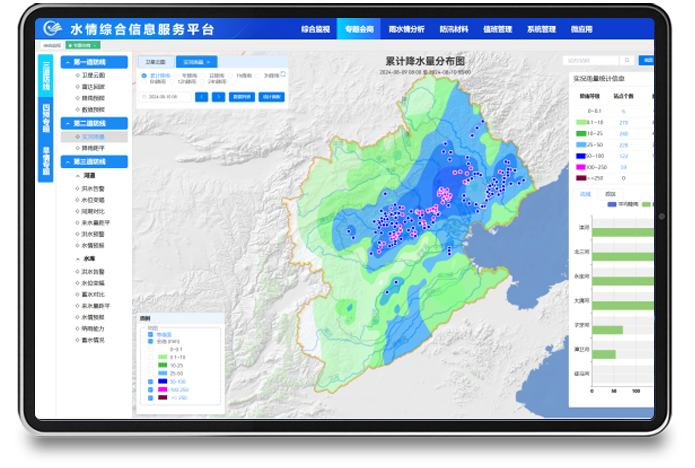Enable the 50-100 legend checkbox
Screen dimensions: 695x468
pyautogui.click(x=150, y=381)
